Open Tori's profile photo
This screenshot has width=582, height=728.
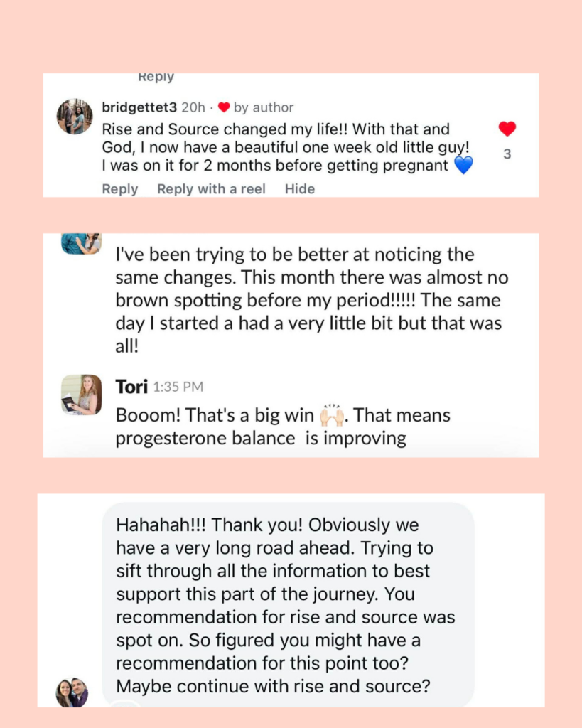(x=82, y=395)
